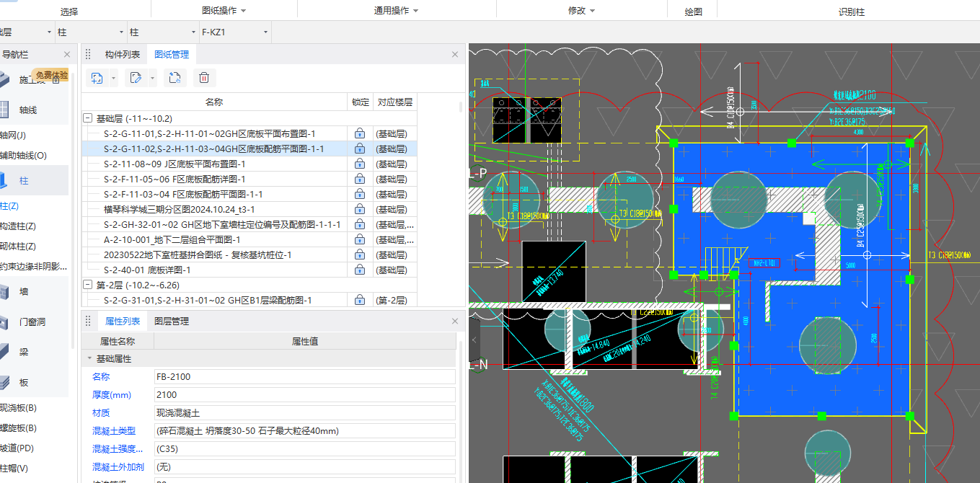Screen dimensions: 980x483
Task: Open the 通用操作 dropdown menu
Action: tap(396, 11)
